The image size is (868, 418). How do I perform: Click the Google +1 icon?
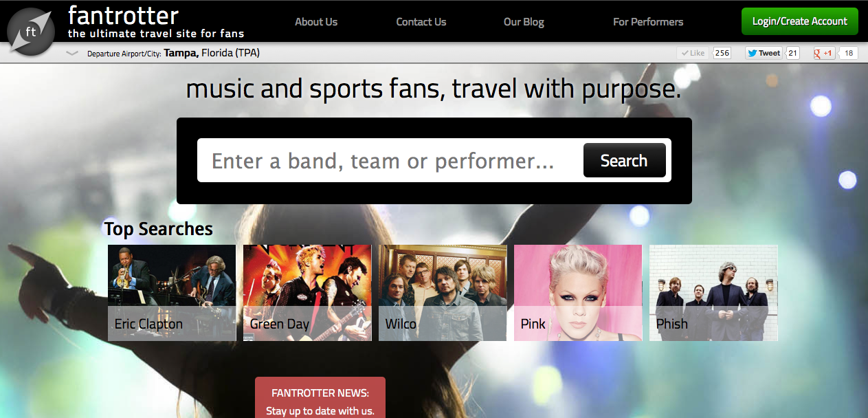[x=823, y=52]
